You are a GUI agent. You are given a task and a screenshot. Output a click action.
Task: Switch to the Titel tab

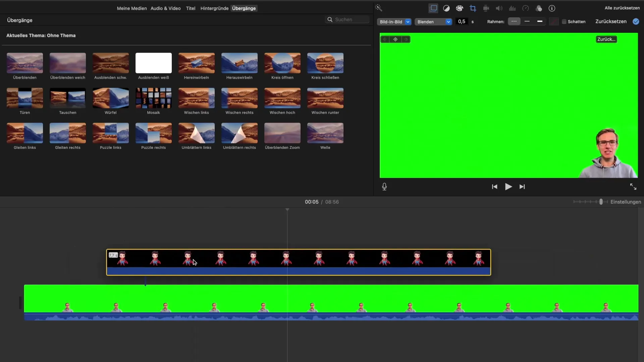191,8
